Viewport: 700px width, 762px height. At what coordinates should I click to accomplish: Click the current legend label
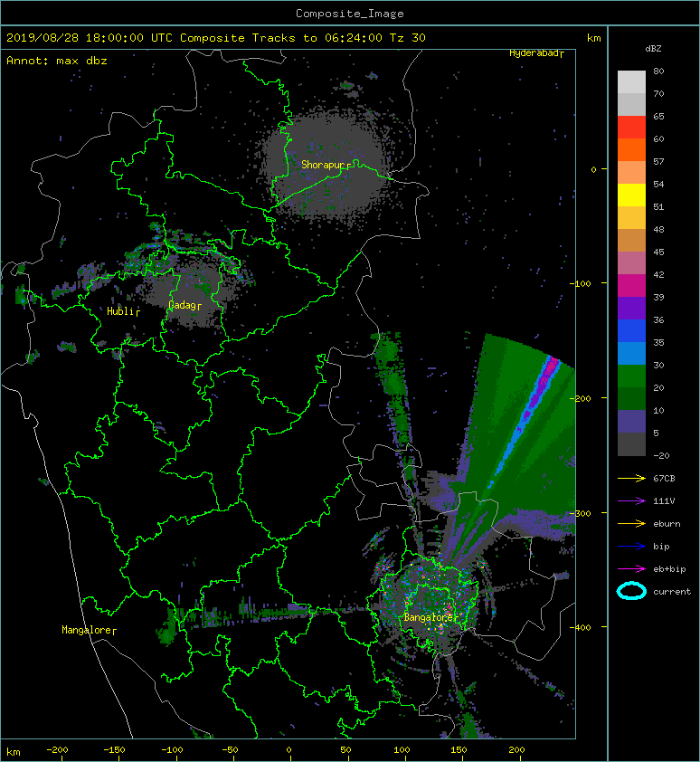coord(672,592)
